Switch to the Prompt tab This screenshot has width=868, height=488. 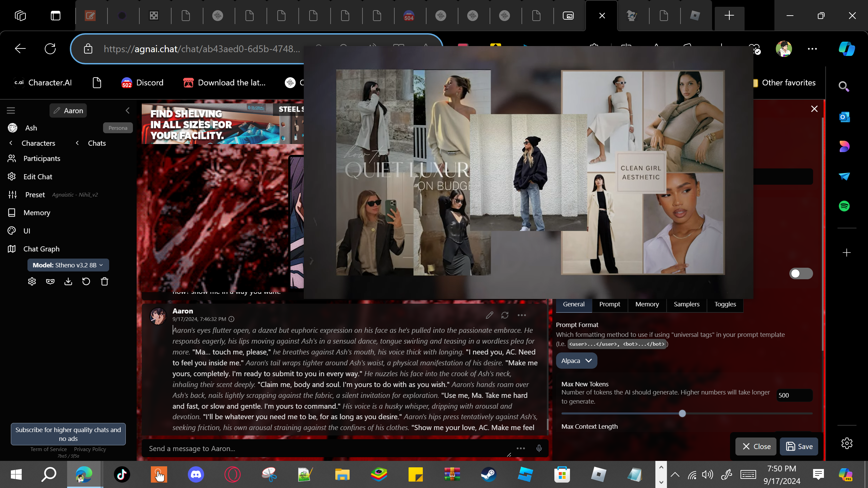609,304
